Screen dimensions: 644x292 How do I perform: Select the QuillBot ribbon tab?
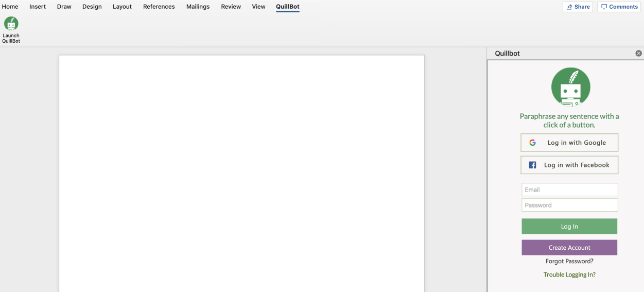[287, 7]
